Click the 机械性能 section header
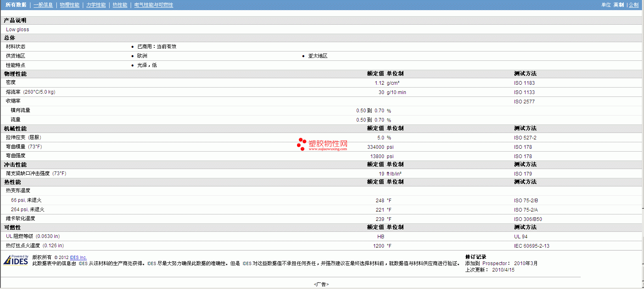 15,128
